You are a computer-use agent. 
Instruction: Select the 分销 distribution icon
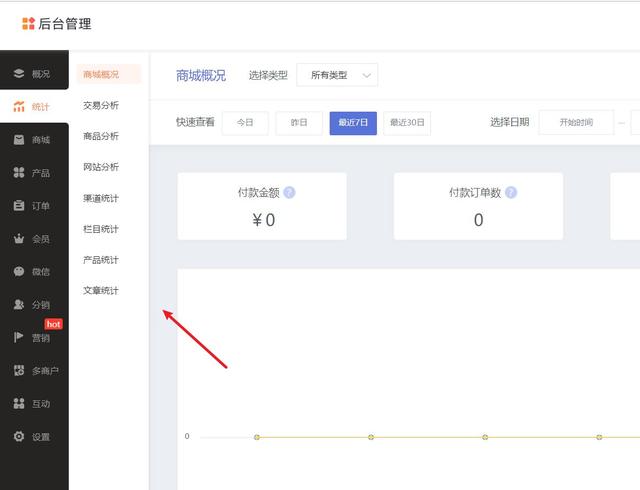[19, 304]
